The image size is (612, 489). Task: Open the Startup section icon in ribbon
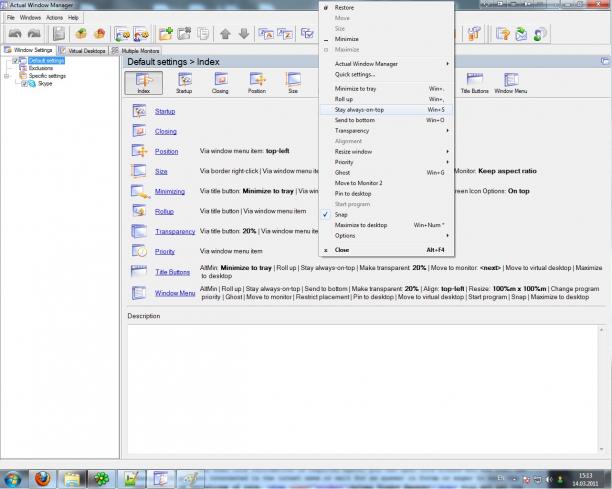pos(184,83)
